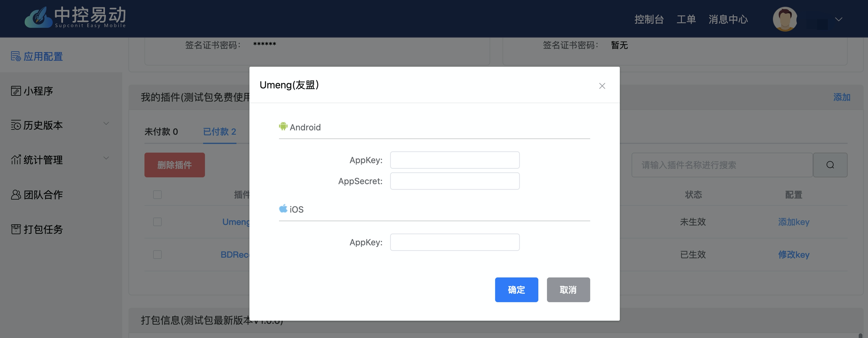Screen dimensions: 868x338
Task: Check the Umeng plugin row checkbox
Action: point(157,222)
